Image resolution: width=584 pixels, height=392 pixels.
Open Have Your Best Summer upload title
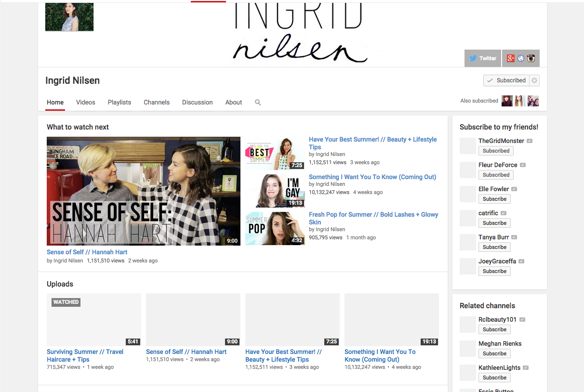pyautogui.click(x=284, y=355)
